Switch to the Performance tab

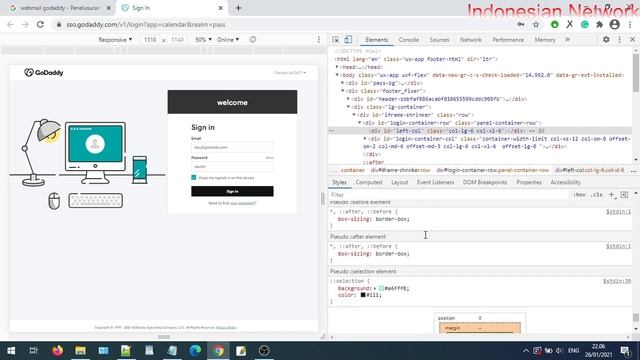click(508, 40)
